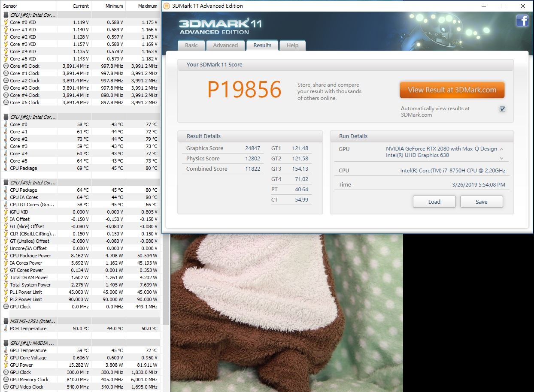Click the PCH Temperature thermometer icon

pos(6,329)
